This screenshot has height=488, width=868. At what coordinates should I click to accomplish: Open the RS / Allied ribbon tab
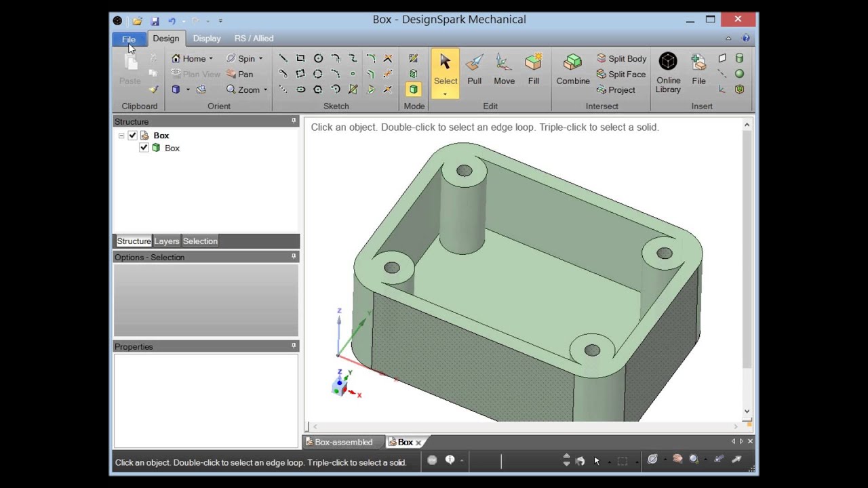pos(254,39)
